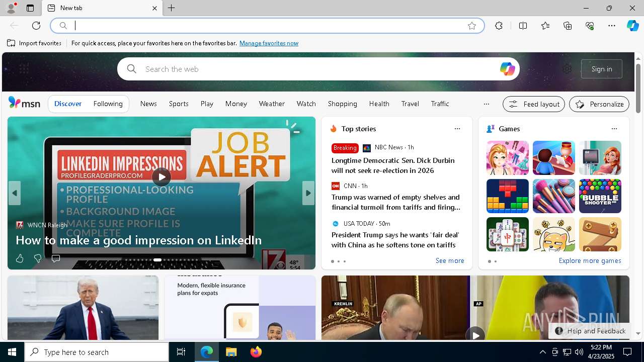Screen dimensions: 644x362
Task: Open Dick Durbin re-election headline
Action: (x=393, y=165)
